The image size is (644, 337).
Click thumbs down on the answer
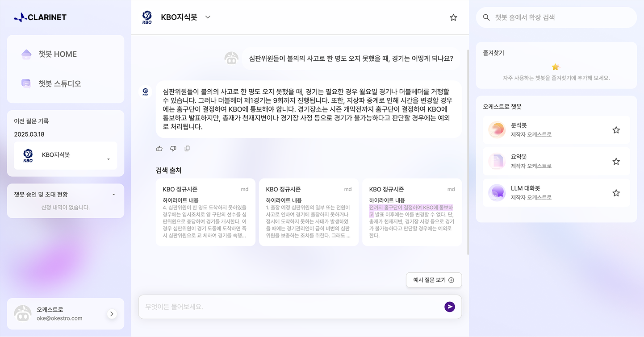(x=173, y=149)
